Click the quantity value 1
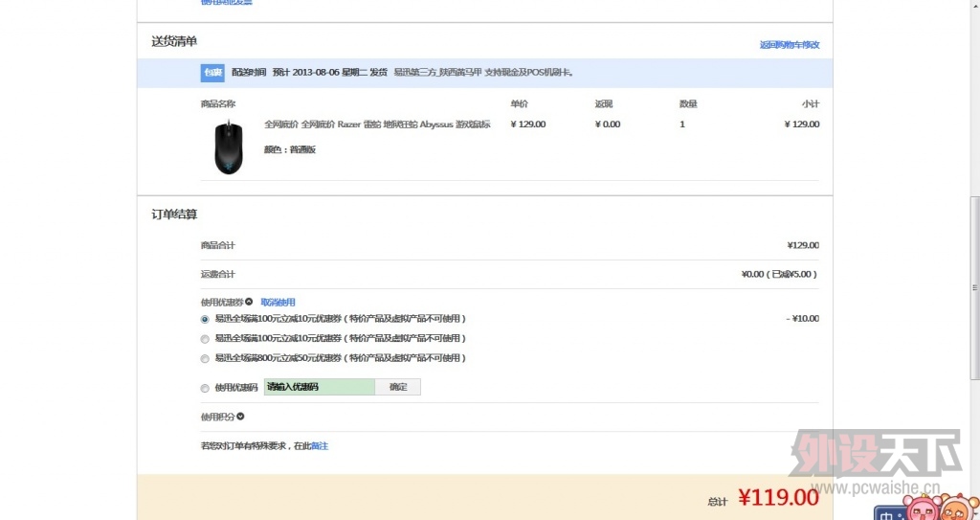Image resolution: width=980 pixels, height=520 pixels. pyautogui.click(x=681, y=124)
